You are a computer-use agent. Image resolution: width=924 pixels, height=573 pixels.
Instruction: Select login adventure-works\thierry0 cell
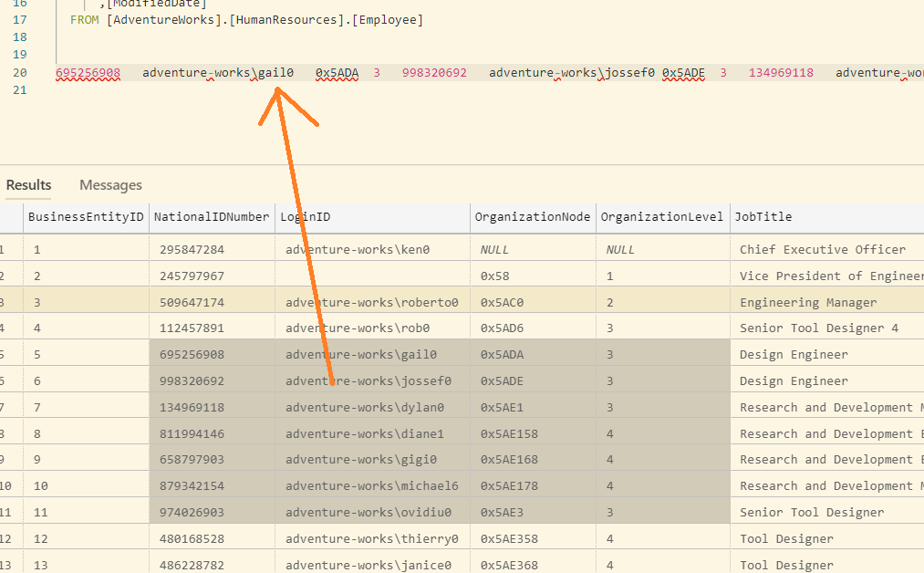pyautogui.click(x=372, y=539)
